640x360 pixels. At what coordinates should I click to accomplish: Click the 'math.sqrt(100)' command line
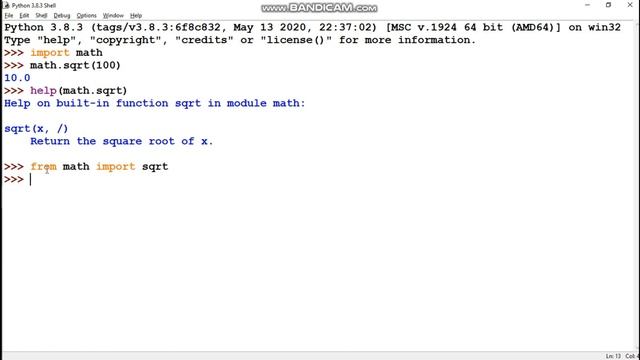[x=75, y=65]
